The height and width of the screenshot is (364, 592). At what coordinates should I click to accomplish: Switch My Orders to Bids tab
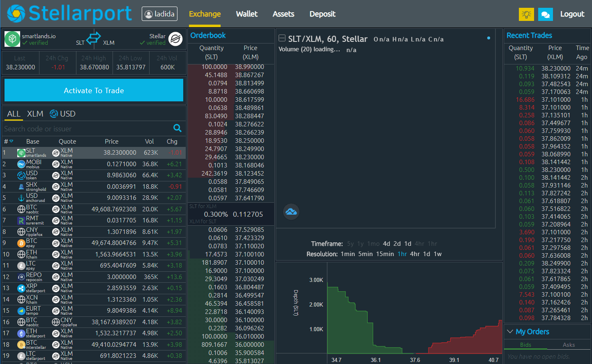(x=526, y=345)
